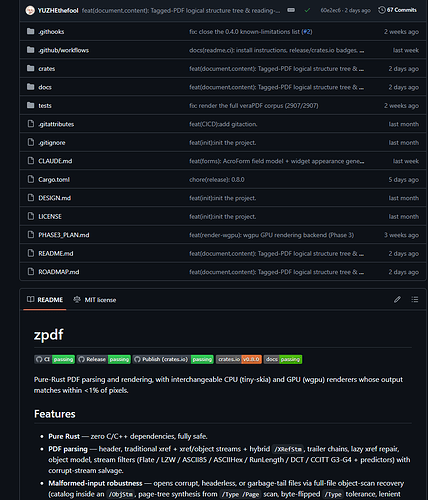Open the 67 Commits link
428x500 pixels.
pos(402,10)
